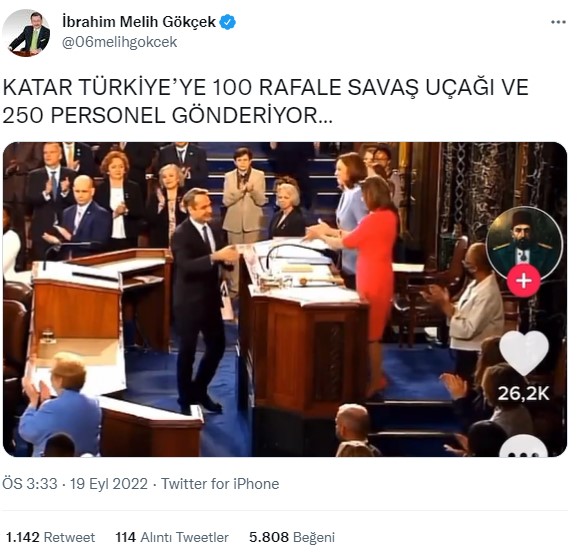Click the 5.808 likes number
The image size is (581, 555).
[269, 537]
